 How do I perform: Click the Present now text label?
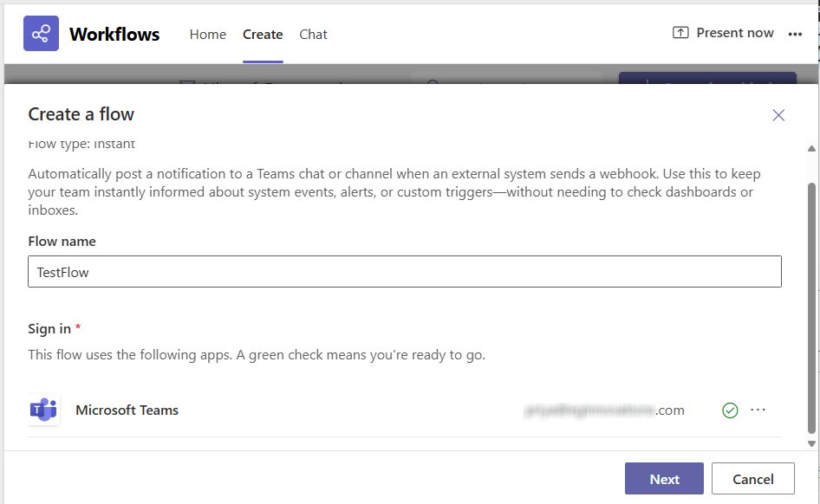(x=735, y=33)
